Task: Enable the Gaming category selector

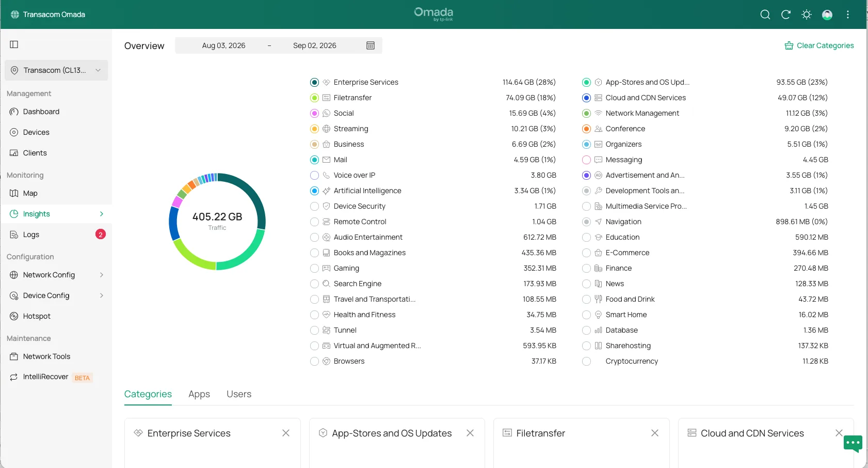Action: (314, 268)
